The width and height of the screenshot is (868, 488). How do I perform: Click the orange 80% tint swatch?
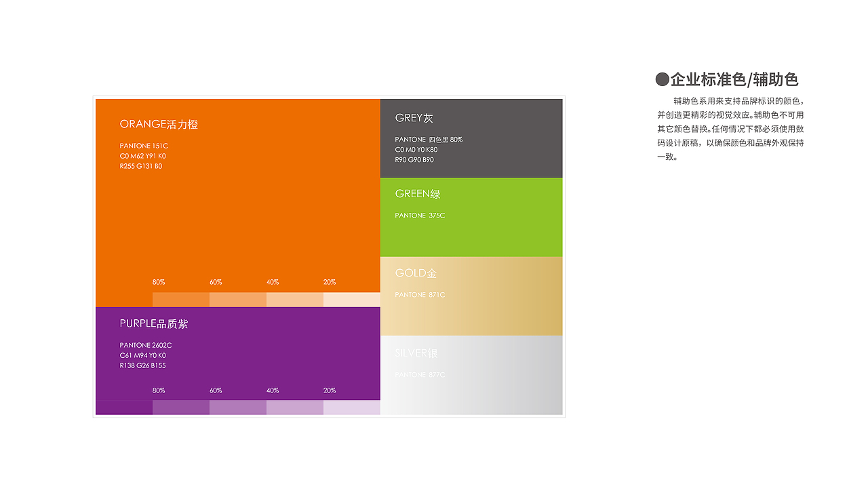[181, 300]
